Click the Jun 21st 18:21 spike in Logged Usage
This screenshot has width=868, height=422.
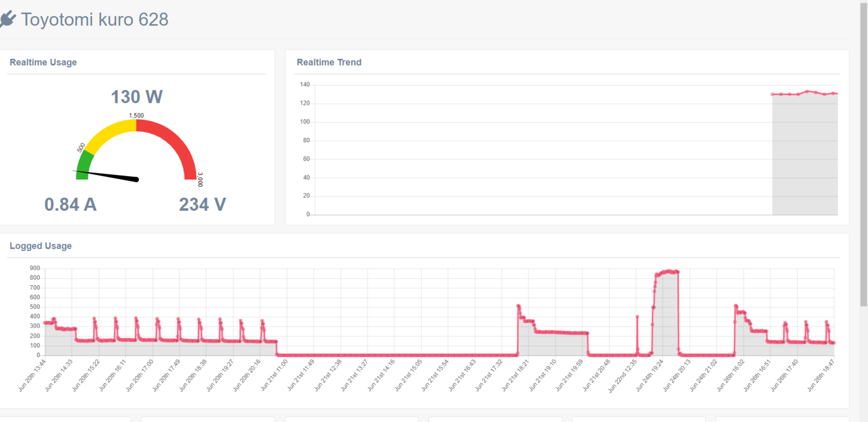tap(518, 306)
